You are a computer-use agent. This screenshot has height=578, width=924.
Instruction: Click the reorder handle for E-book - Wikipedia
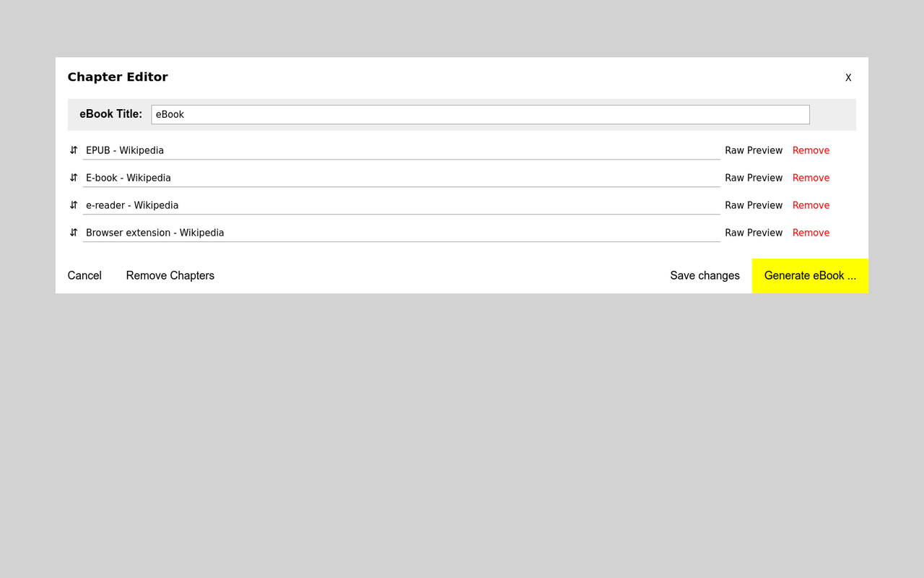74,178
